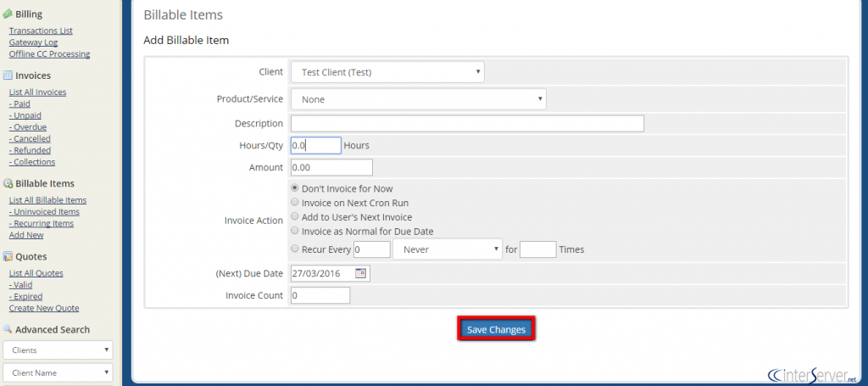
Task: Click the Billing section money icon
Action: [8, 14]
